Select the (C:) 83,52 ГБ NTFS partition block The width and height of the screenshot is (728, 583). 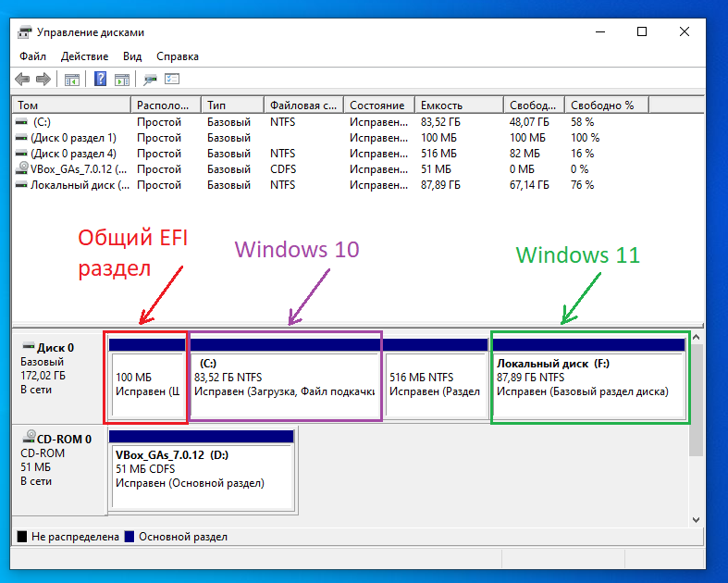[x=285, y=378]
